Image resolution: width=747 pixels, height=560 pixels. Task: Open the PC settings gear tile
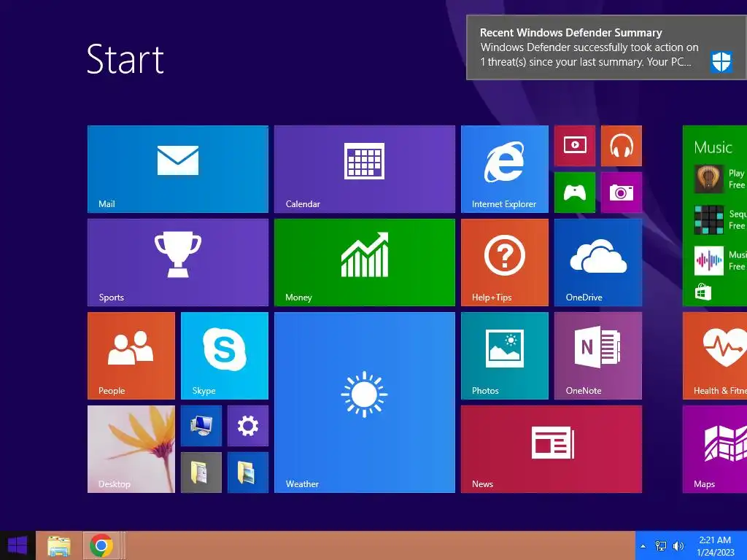click(x=248, y=426)
